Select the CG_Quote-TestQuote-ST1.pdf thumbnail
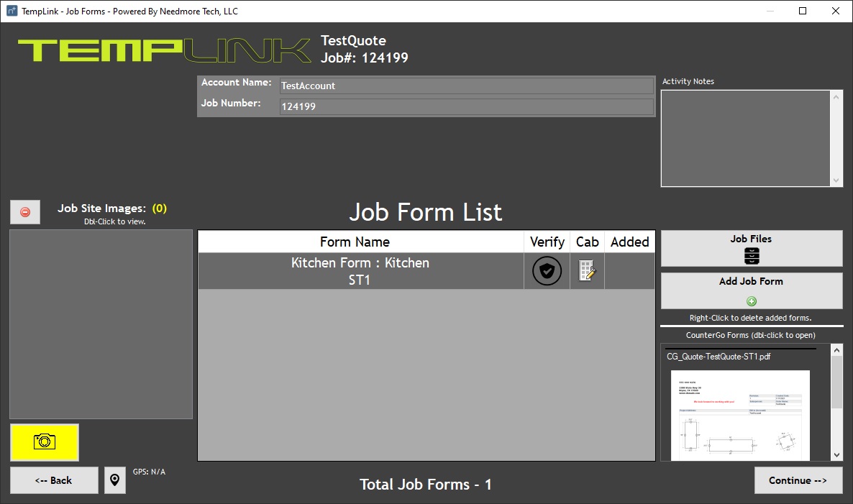 [740, 415]
